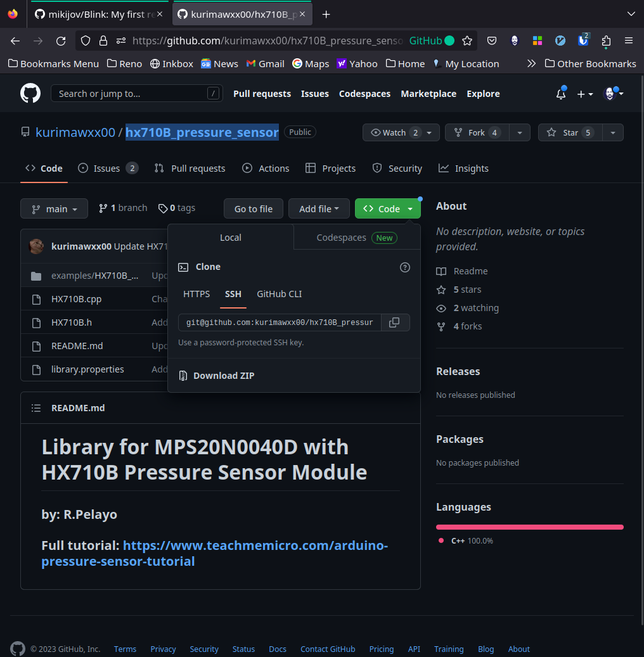Switch to the Codespaces tab in popup

click(x=357, y=238)
